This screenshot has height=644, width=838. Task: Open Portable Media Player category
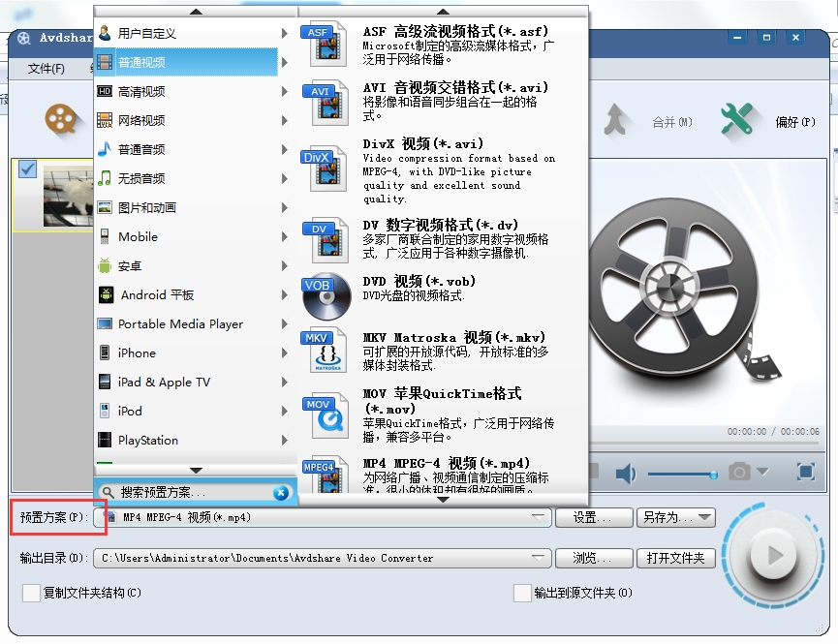[186, 323]
